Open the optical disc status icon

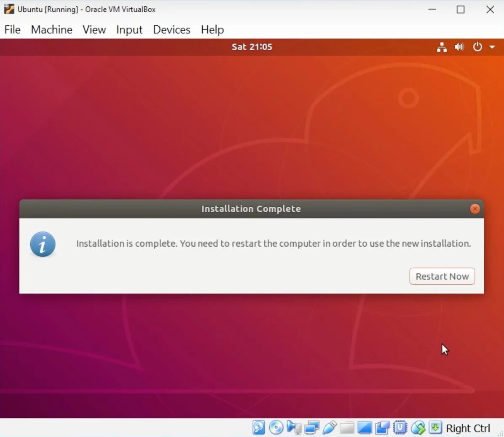(x=276, y=428)
